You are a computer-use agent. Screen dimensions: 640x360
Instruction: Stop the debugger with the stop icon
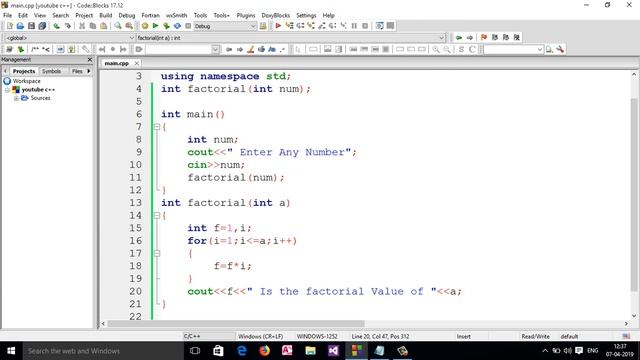(x=365, y=26)
